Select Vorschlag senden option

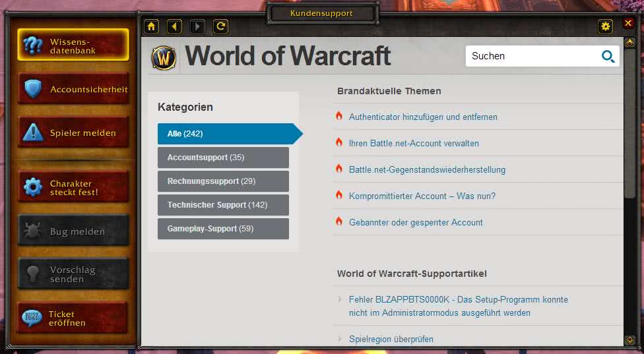(73, 274)
